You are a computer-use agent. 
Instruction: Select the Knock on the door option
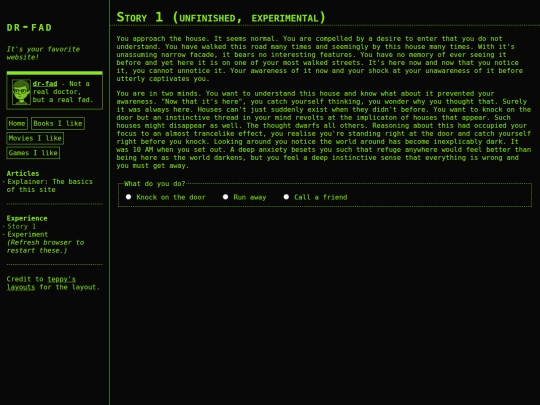(128, 197)
